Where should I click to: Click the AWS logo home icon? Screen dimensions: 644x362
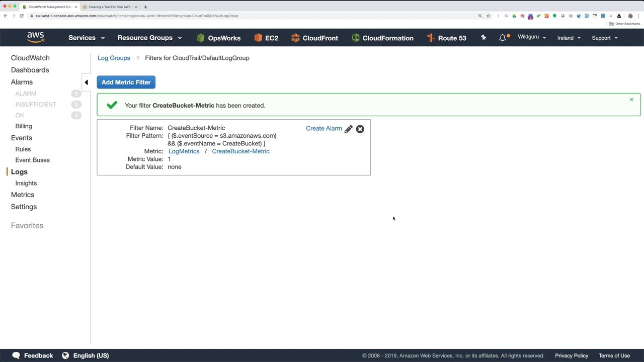36,38
